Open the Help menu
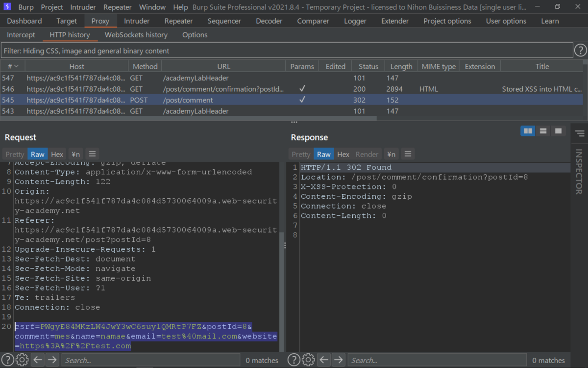Screen dimensions: 588x368 click(x=180, y=7)
